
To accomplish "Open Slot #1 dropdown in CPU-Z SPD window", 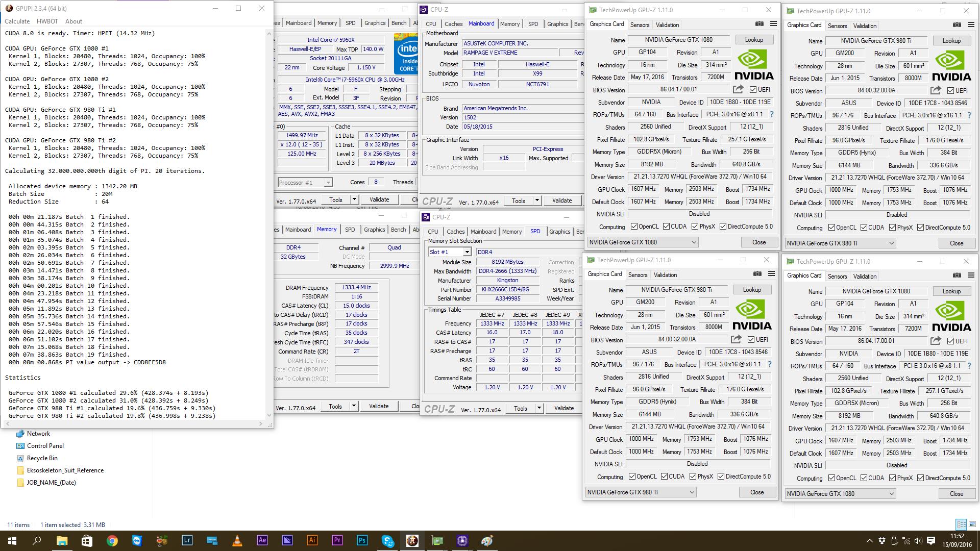I will (450, 252).
